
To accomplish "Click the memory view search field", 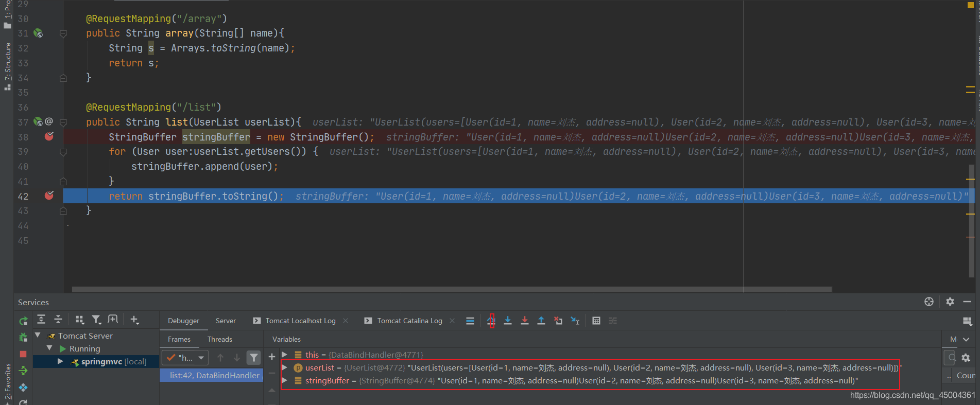I will coord(950,358).
